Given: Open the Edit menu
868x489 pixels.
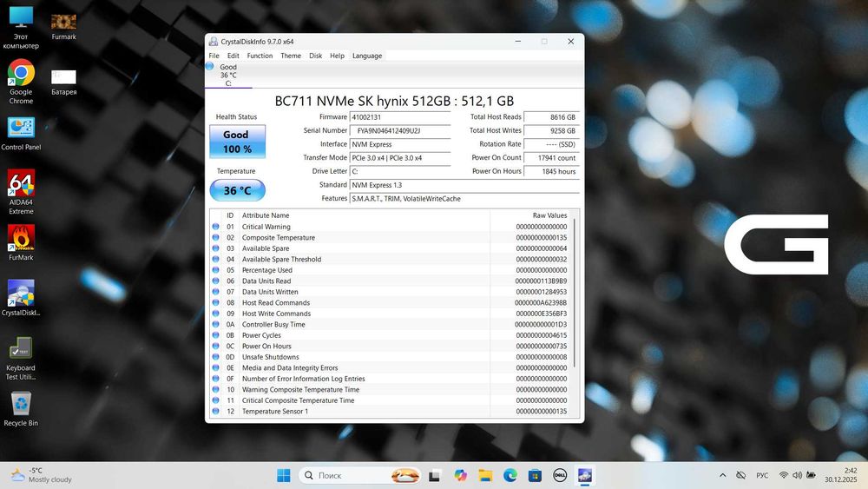Looking at the screenshot, I should 233,56.
